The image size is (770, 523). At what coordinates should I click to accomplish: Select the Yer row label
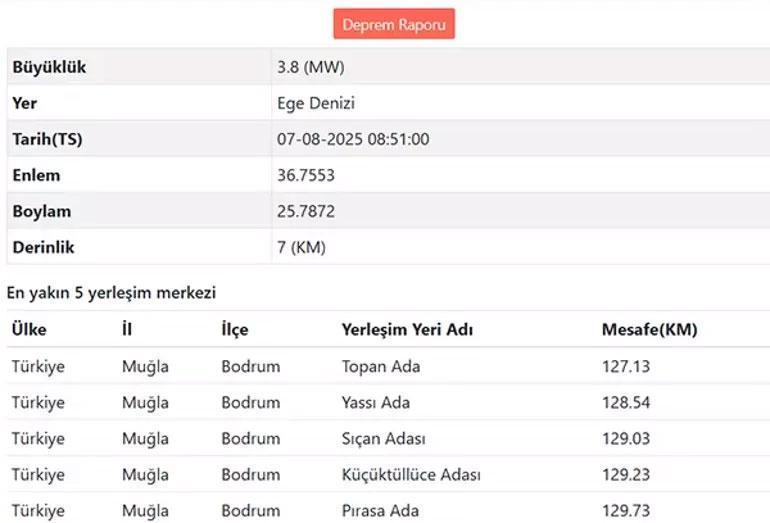[x=25, y=103]
